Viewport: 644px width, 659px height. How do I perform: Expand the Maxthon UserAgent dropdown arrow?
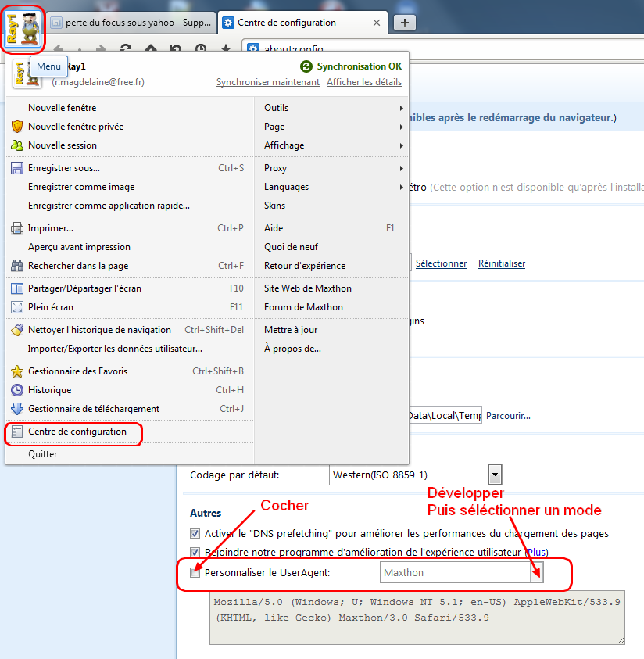click(536, 572)
